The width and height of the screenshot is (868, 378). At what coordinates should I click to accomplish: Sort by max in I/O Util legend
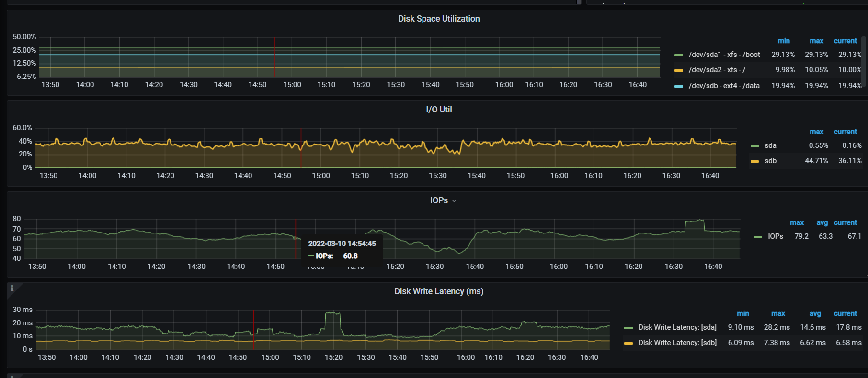(x=816, y=132)
